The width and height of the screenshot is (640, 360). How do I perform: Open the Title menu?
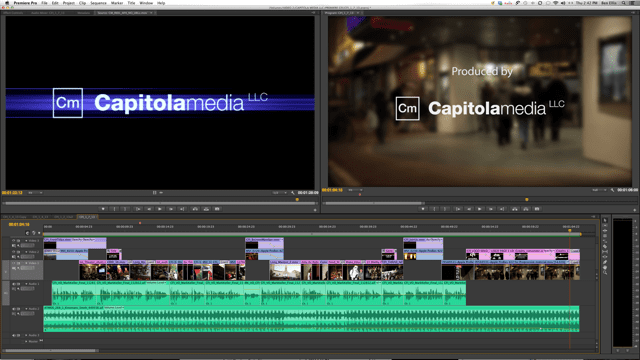point(131,3)
